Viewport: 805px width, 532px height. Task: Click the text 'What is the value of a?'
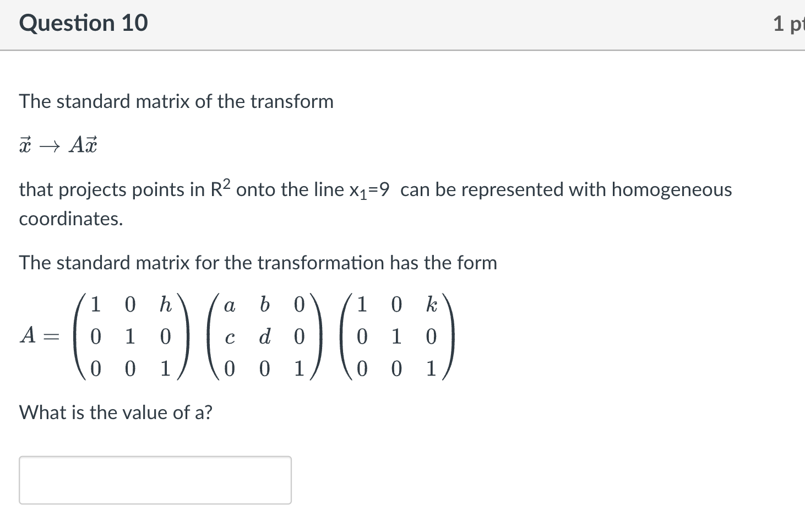tap(115, 412)
